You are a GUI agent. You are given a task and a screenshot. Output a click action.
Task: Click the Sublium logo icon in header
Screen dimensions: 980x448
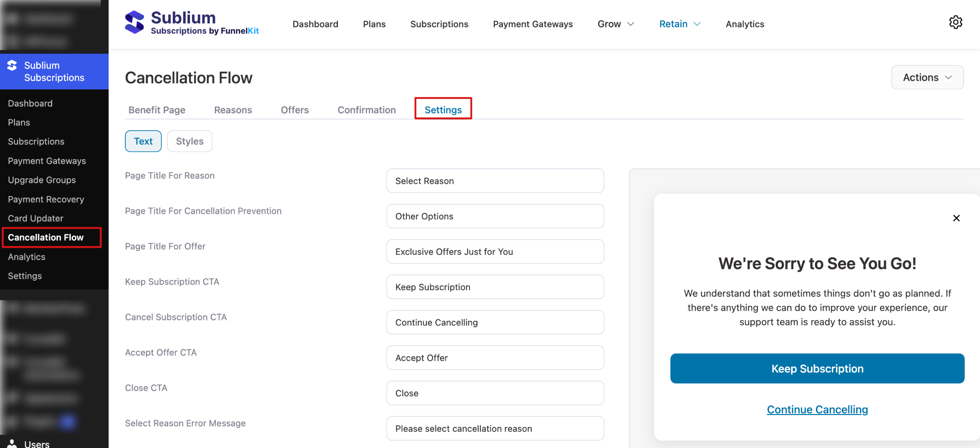point(134,22)
